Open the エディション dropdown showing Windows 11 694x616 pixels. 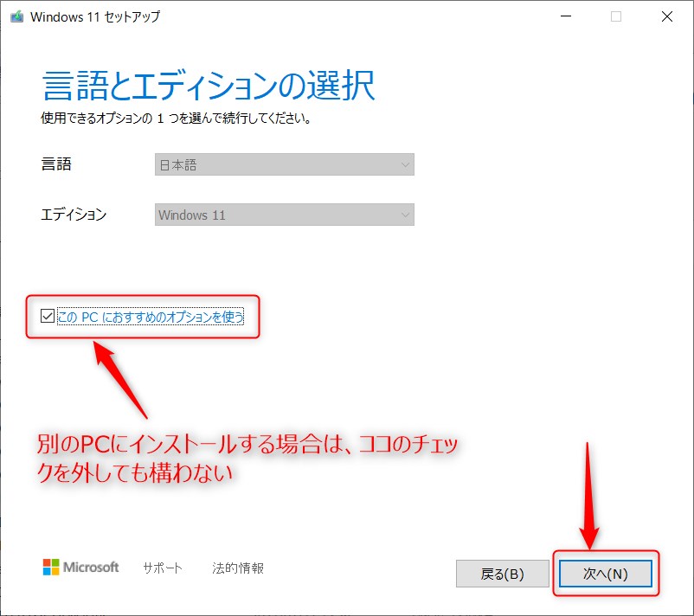coord(284,215)
